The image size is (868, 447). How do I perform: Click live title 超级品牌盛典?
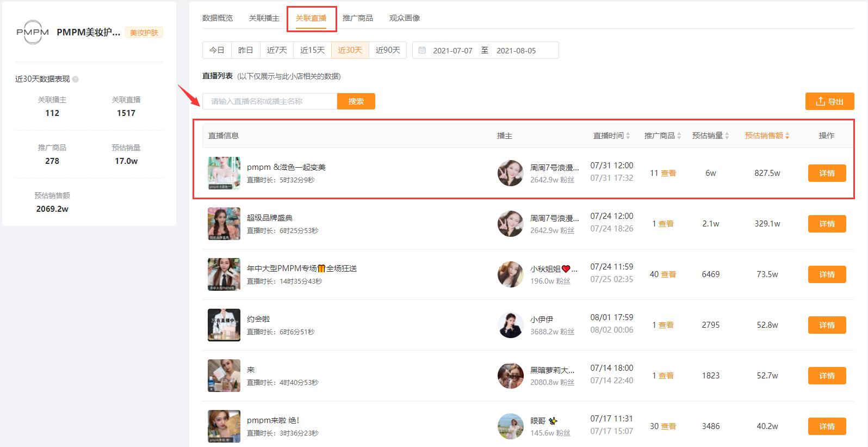[x=270, y=218]
